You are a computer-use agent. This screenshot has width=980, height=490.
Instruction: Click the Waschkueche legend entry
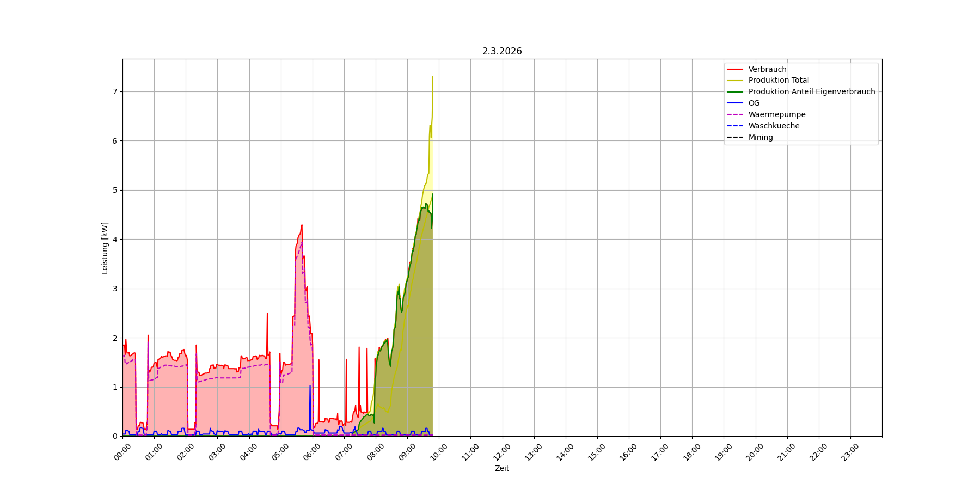(774, 126)
